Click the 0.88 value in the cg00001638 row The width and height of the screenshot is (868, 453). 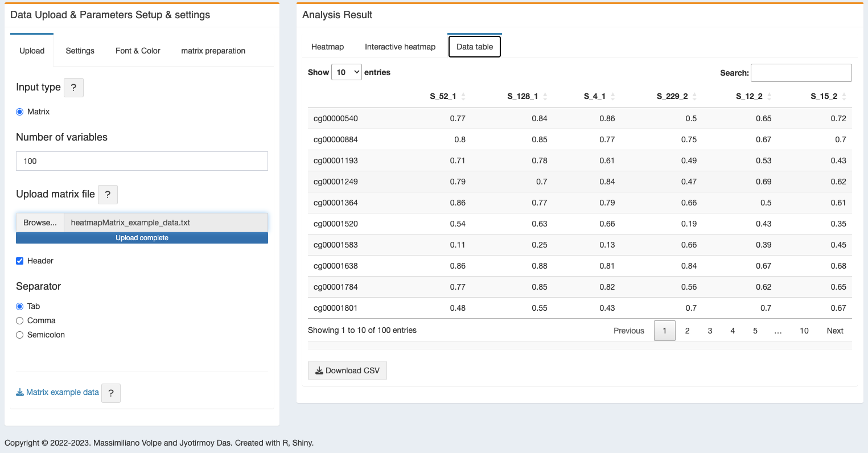[540, 266]
